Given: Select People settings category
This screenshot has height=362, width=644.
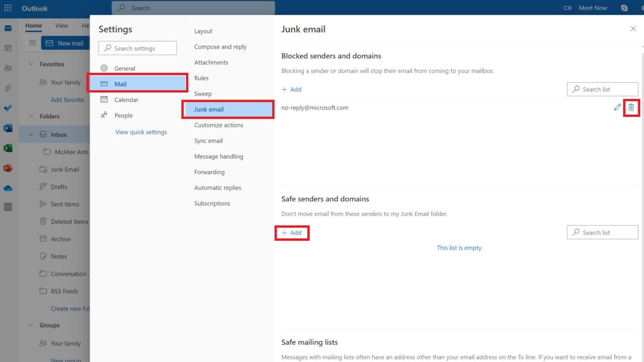Looking at the screenshot, I should pyautogui.click(x=138, y=115).
